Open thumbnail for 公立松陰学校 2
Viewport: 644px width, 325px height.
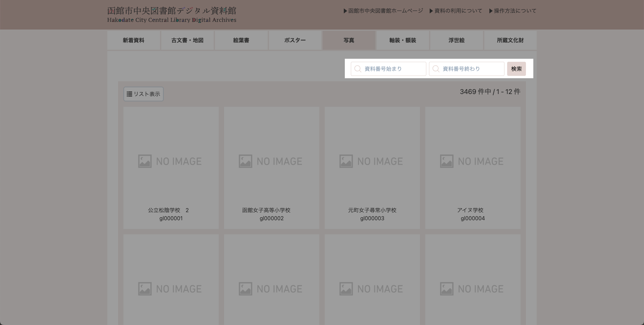(x=171, y=161)
